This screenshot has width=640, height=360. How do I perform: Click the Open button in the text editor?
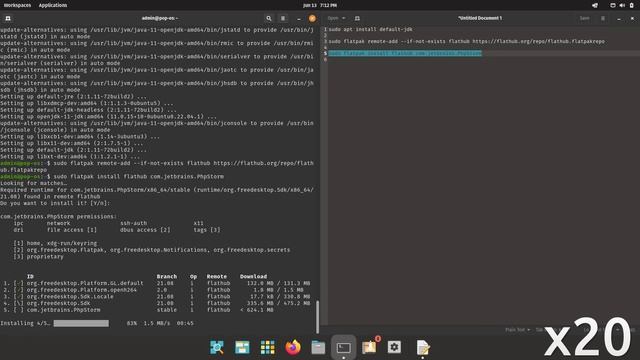coord(333,18)
